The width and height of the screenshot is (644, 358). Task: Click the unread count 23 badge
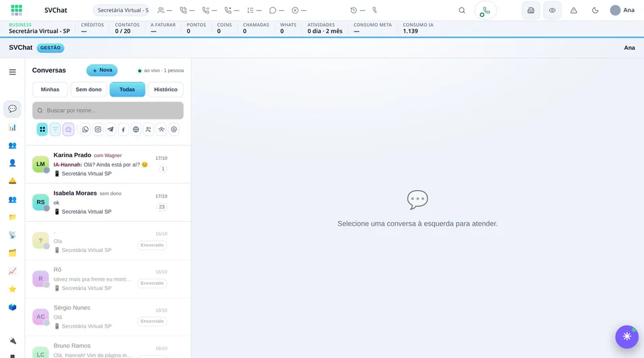[162, 207]
